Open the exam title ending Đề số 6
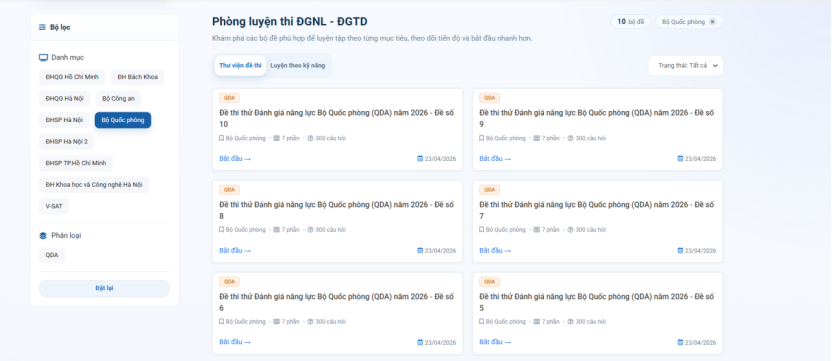832x361 pixels. point(337,302)
